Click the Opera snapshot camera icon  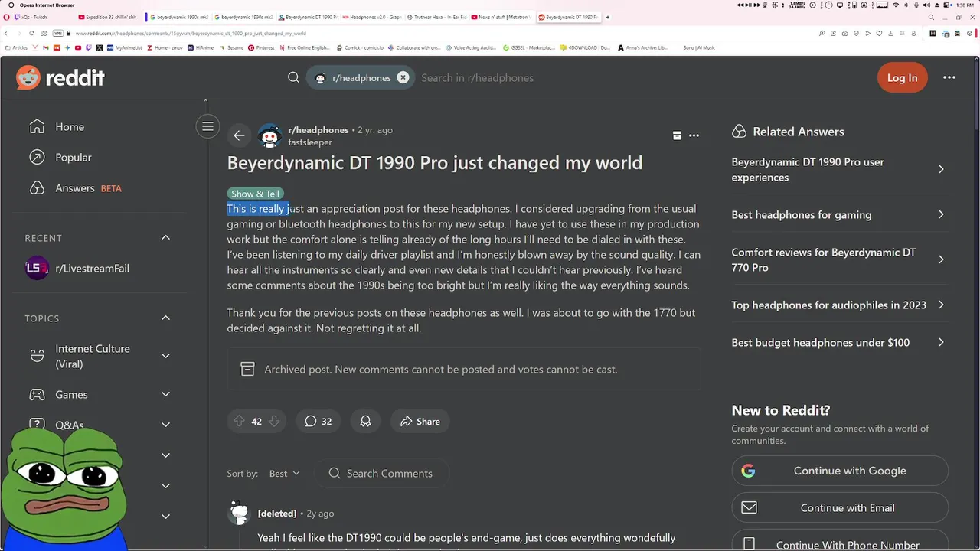pyautogui.click(x=844, y=34)
